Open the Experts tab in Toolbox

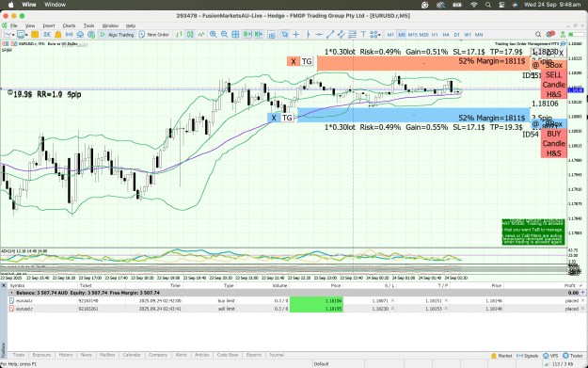(x=254, y=355)
